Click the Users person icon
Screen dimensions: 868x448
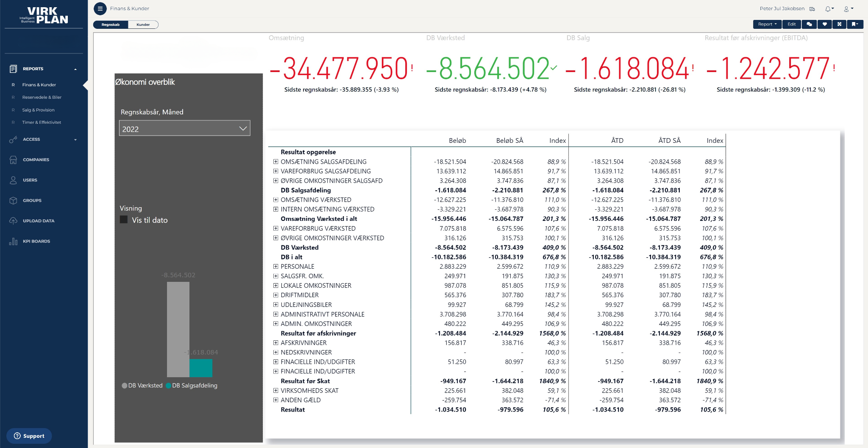click(x=13, y=180)
